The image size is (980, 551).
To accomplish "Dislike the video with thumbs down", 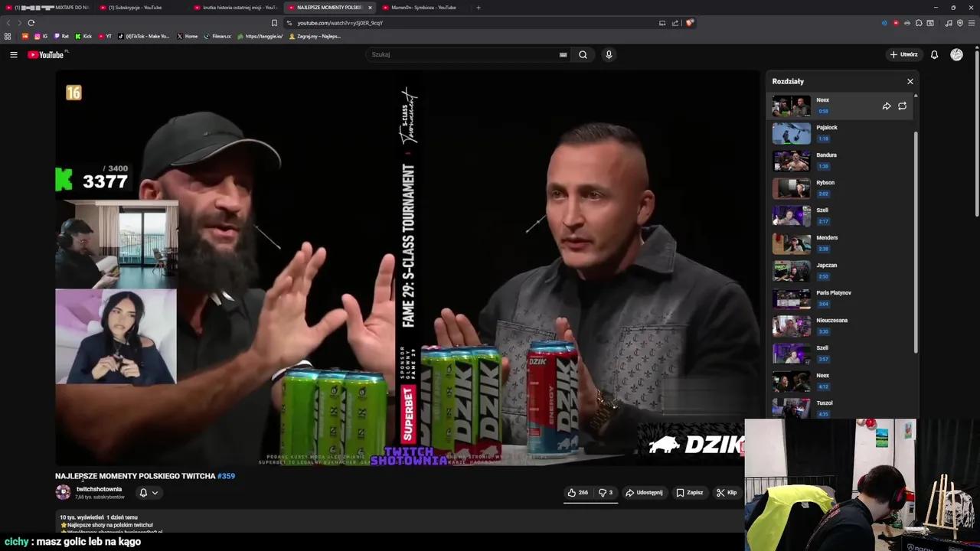I will click(x=605, y=493).
